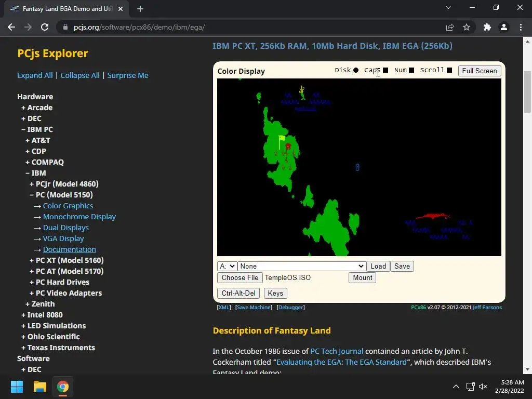
Task: Click the Choose File button
Action: pyautogui.click(x=240, y=277)
